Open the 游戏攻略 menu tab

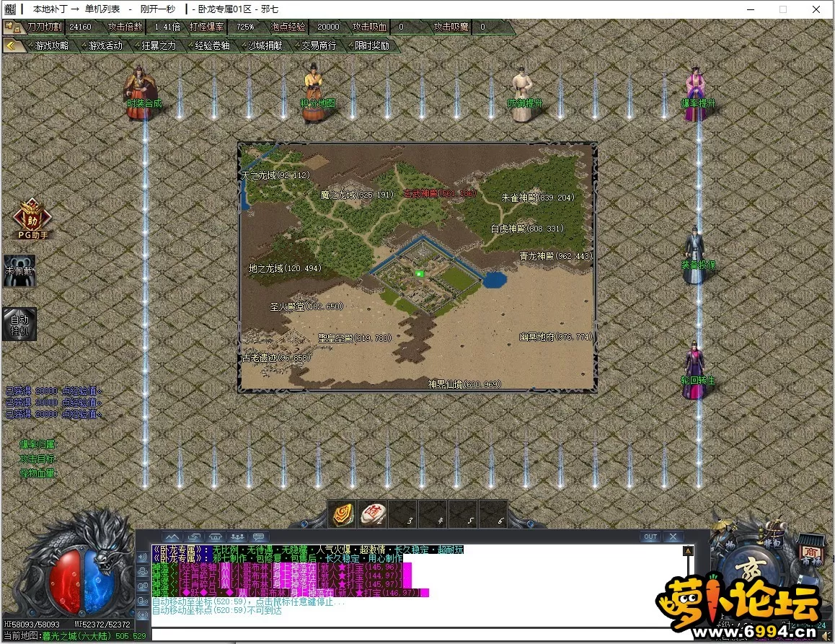click(52, 46)
